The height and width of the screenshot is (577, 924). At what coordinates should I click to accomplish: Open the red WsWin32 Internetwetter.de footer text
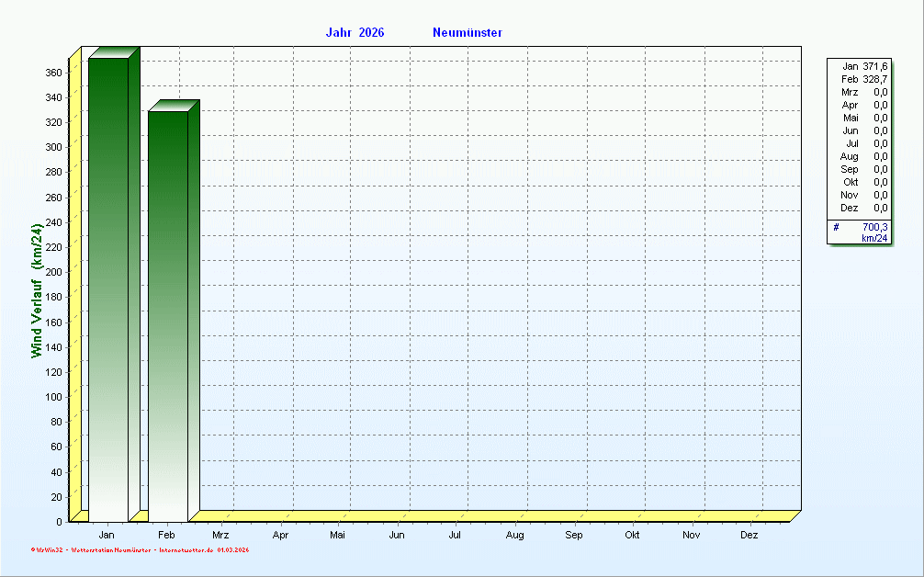click(140, 550)
